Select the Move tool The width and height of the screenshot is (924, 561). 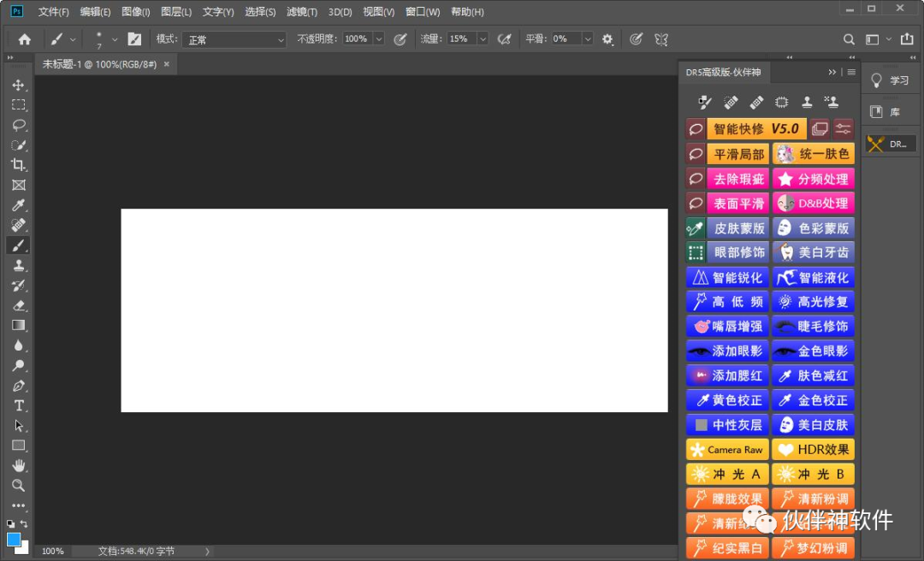click(x=18, y=85)
